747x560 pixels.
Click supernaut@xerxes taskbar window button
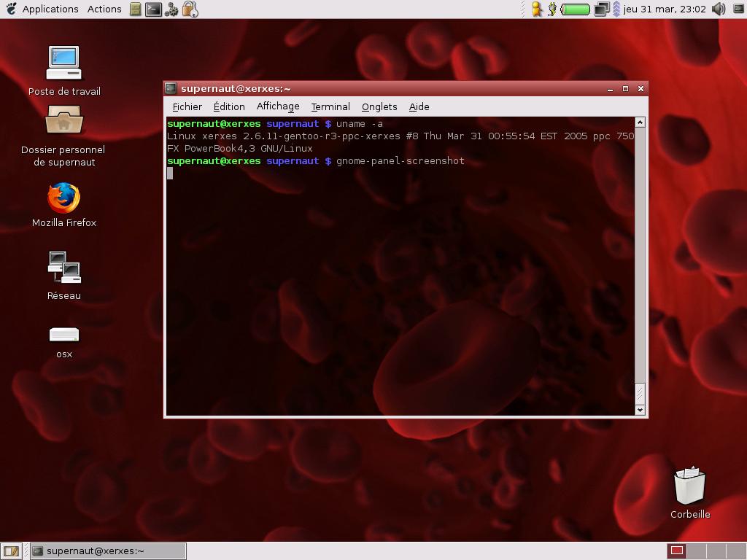[108, 551]
